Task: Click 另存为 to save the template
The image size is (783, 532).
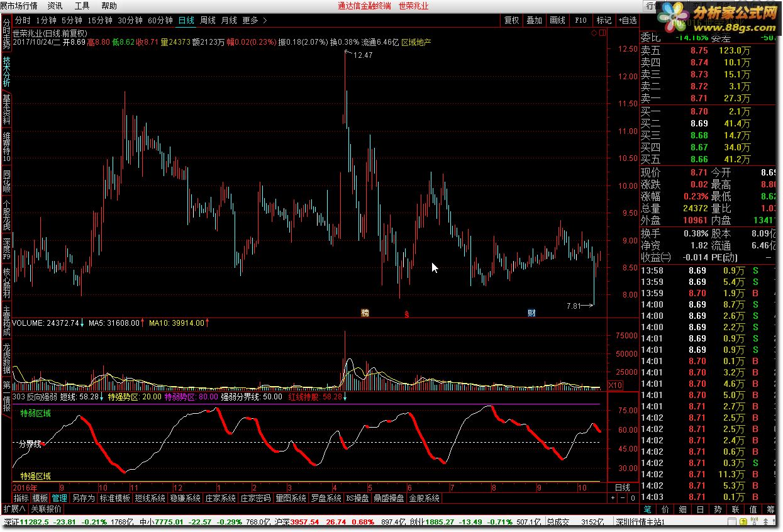Action: (x=83, y=498)
